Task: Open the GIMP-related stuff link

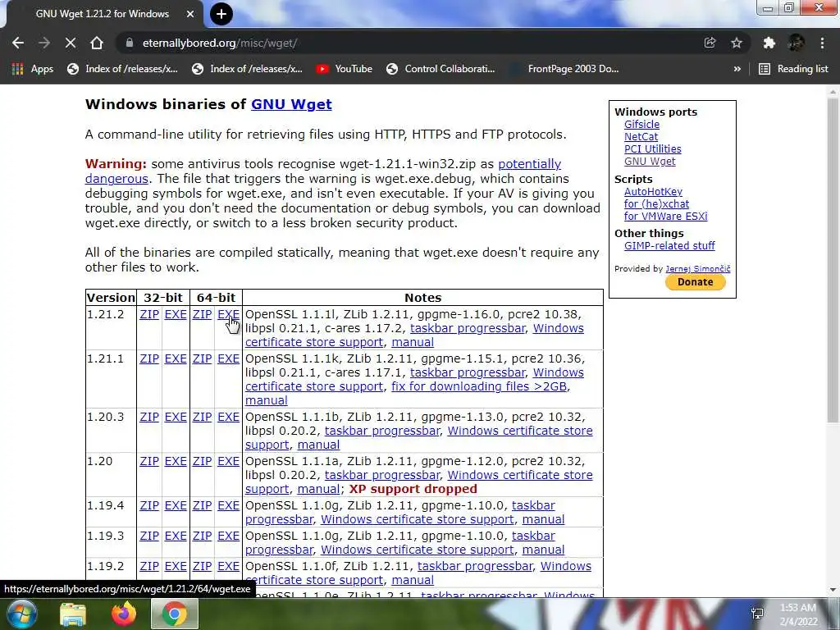Action: (669, 245)
